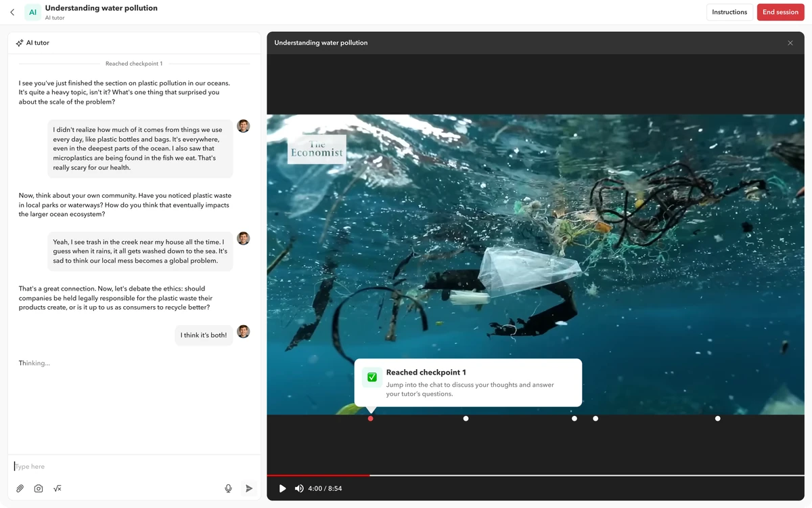Click 'Jump into the chat' popup description
The height and width of the screenshot is (508, 812).
470,389
